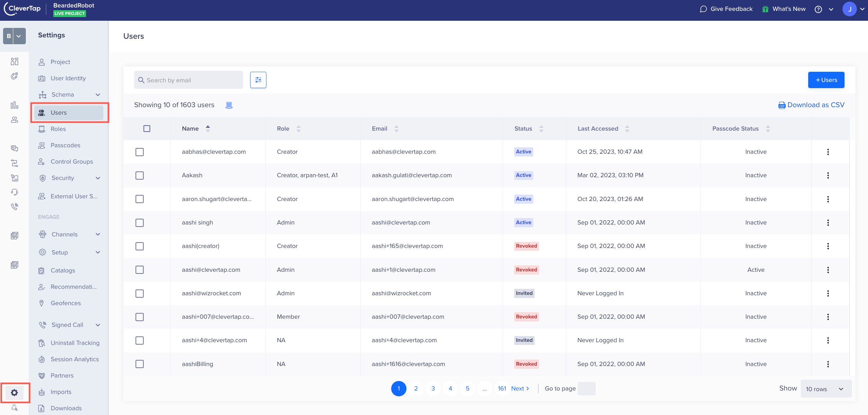Open the dashboard boards icon in left rail
The height and width of the screenshot is (415, 868).
(x=14, y=61)
